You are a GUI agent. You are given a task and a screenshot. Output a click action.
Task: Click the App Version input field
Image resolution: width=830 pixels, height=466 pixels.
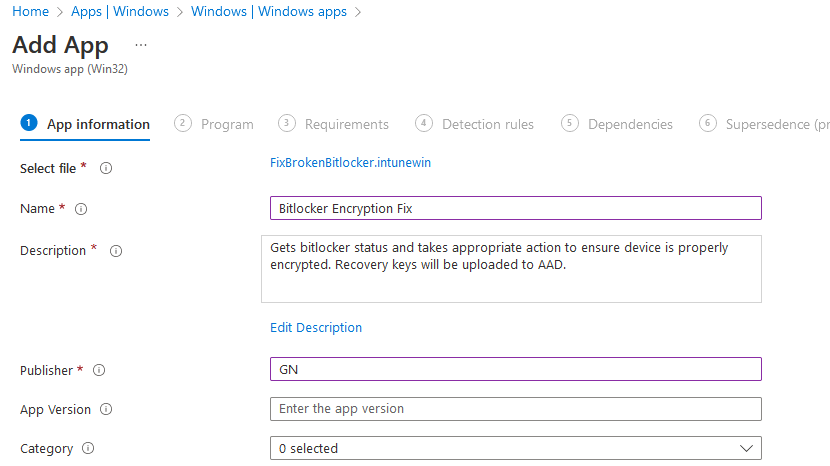pyautogui.click(x=515, y=409)
